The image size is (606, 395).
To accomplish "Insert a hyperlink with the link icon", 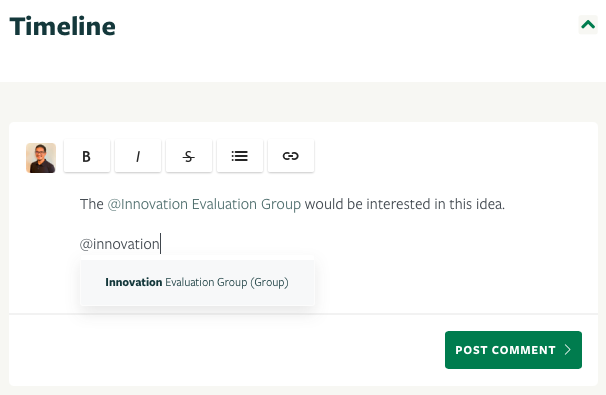I will coord(291,156).
